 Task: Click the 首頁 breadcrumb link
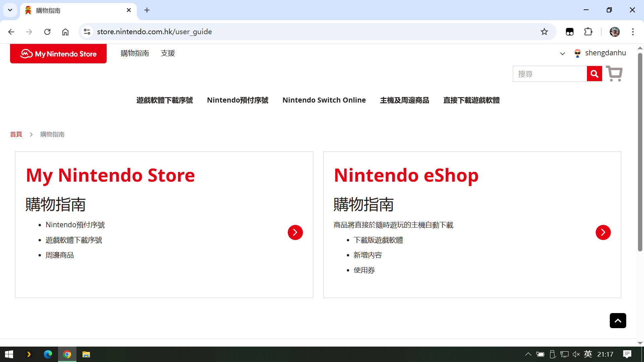tap(16, 134)
